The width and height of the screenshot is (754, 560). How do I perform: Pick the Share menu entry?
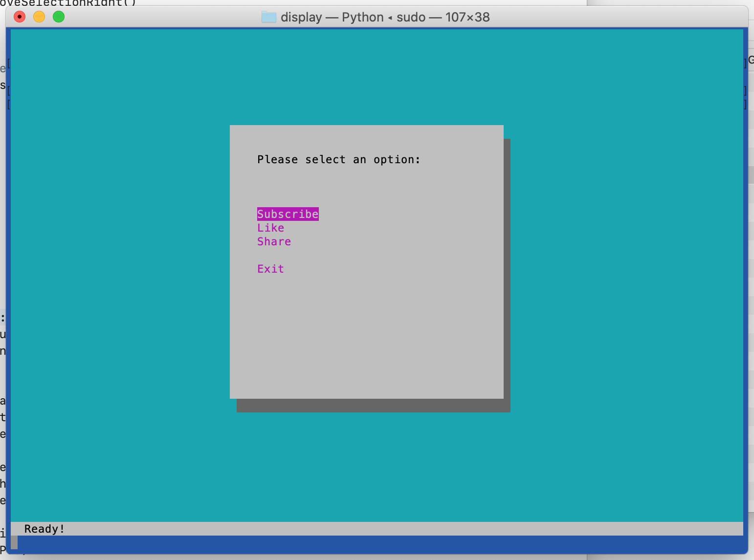click(274, 241)
